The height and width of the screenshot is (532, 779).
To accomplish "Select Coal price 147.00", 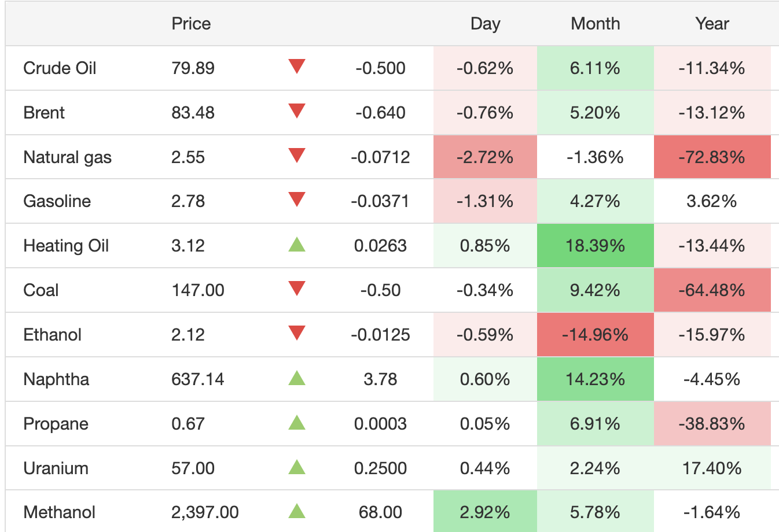I will 198,290.
